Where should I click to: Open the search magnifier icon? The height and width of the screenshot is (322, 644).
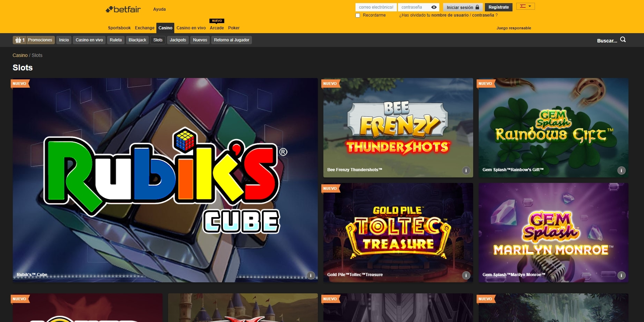(x=623, y=40)
